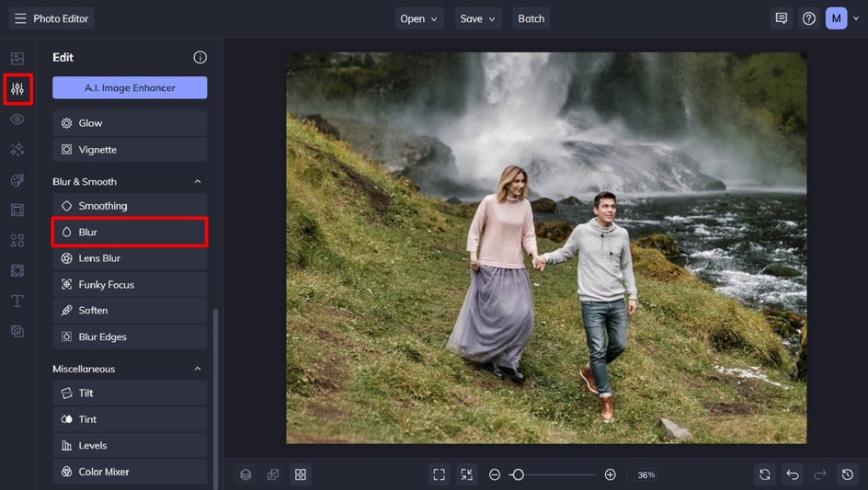Screen dimensions: 868x490
Task: Open the help question mark icon
Action: [809, 18]
